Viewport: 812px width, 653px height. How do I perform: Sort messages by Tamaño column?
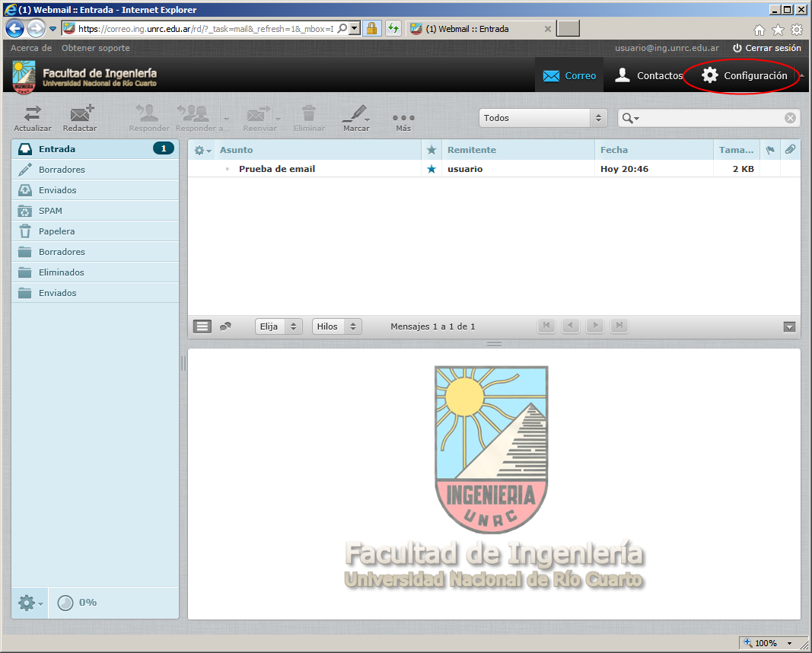coord(737,150)
